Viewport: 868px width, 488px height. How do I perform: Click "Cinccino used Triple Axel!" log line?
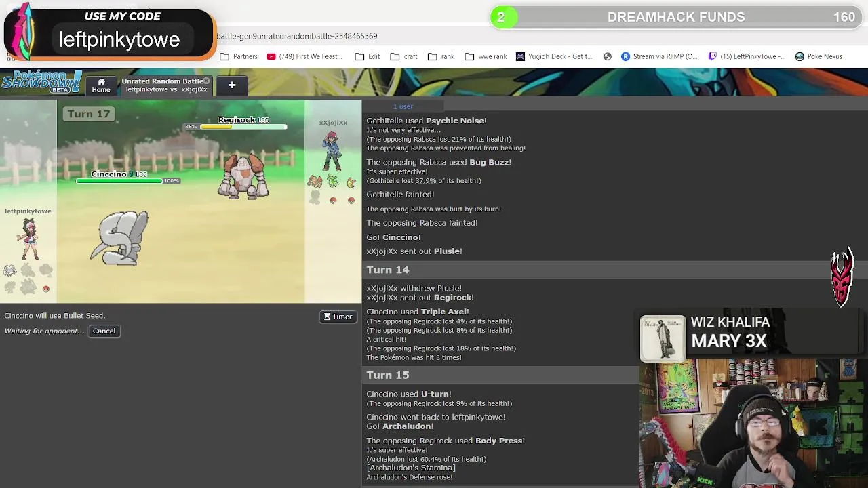pos(418,312)
